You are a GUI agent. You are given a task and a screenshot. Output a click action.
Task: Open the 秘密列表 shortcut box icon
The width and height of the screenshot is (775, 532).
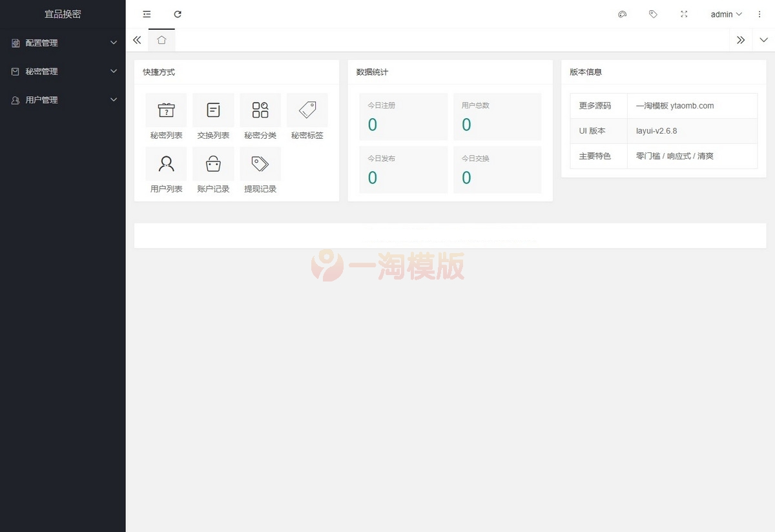[167, 110]
